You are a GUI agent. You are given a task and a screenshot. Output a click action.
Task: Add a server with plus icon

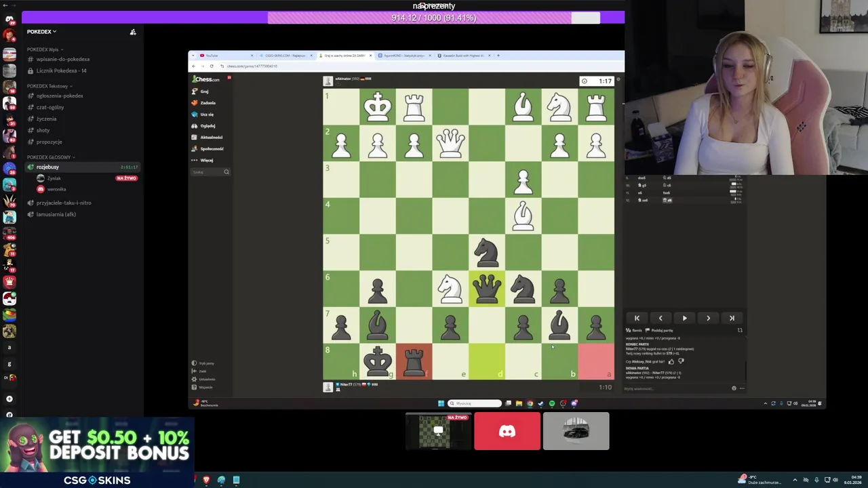(9, 399)
